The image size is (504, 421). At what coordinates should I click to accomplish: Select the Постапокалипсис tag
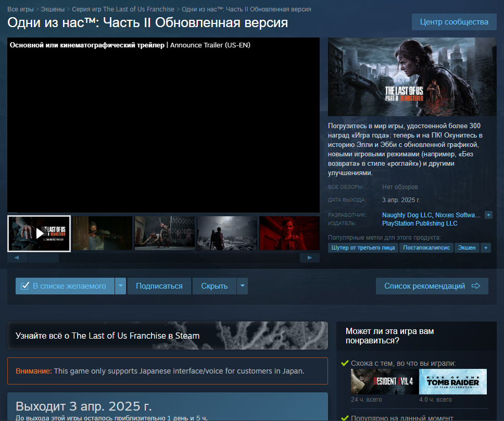pyautogui.click(x=426, y=247)
